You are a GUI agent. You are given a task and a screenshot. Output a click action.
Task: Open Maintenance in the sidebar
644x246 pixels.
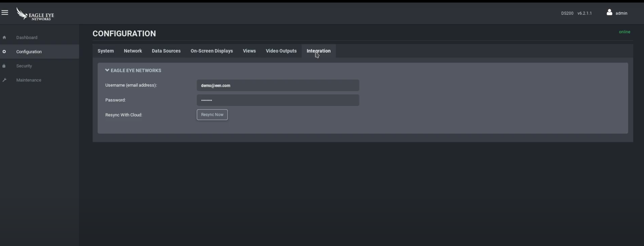click(x=29, y=80)
